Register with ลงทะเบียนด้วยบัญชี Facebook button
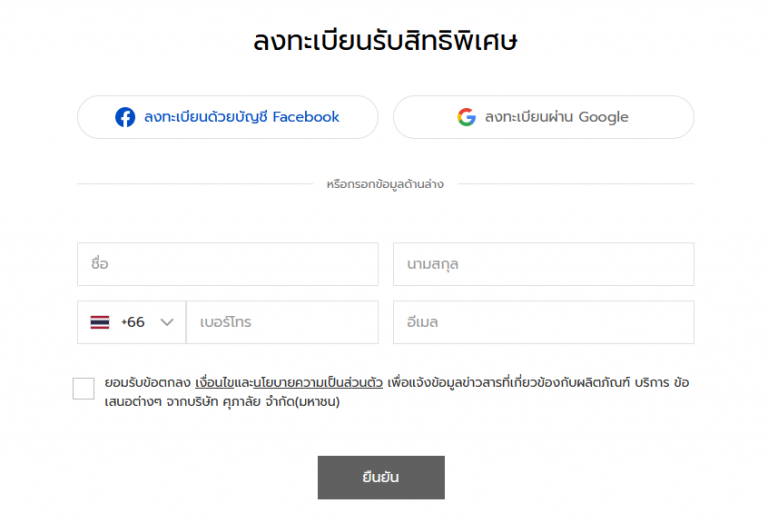The image size is (768, 523). [x=228, y=117]
